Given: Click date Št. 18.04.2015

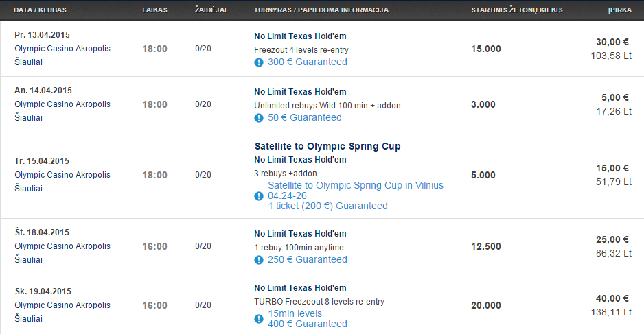Looking at the screenshot, I should (x=42, y=232).
